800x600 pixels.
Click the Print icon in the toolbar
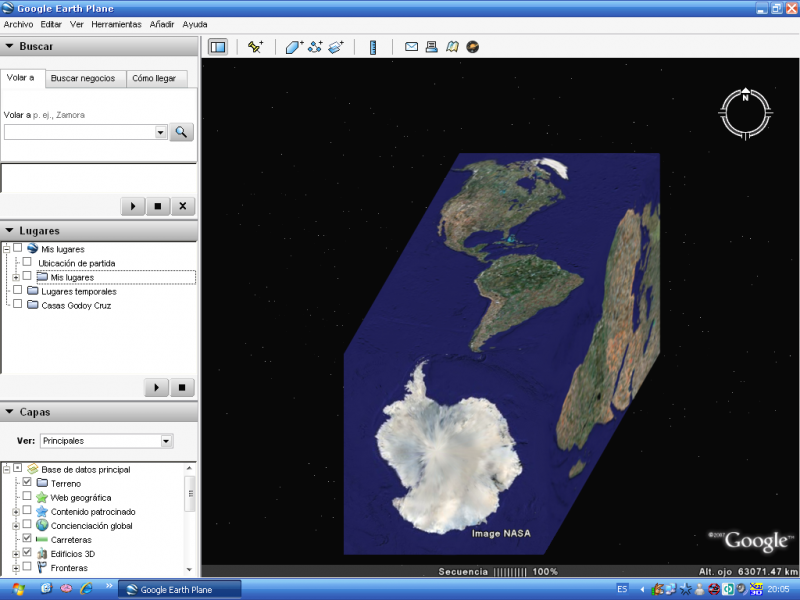point(429,46)
